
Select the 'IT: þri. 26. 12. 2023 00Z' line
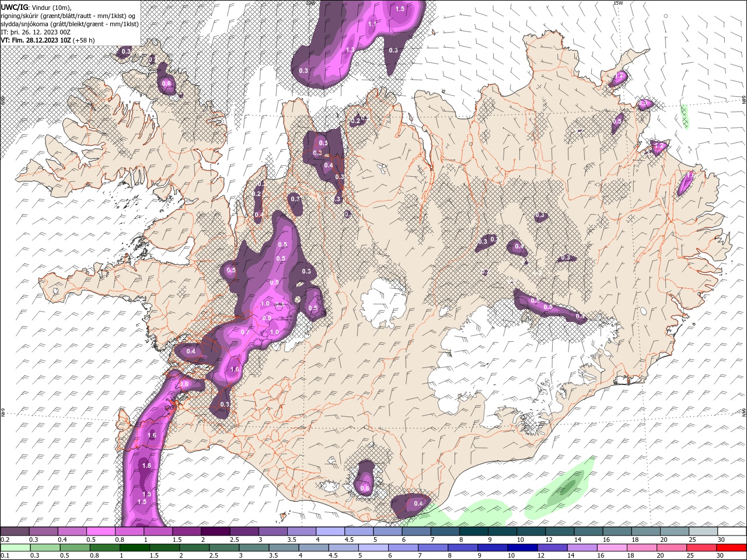coord(36,32)
